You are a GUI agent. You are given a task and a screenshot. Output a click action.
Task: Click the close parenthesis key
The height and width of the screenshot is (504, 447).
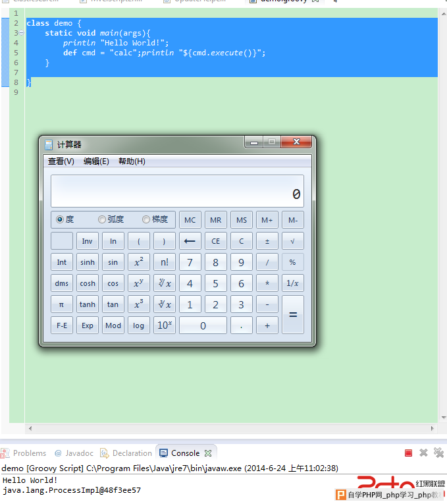click(x=165, y=241)
